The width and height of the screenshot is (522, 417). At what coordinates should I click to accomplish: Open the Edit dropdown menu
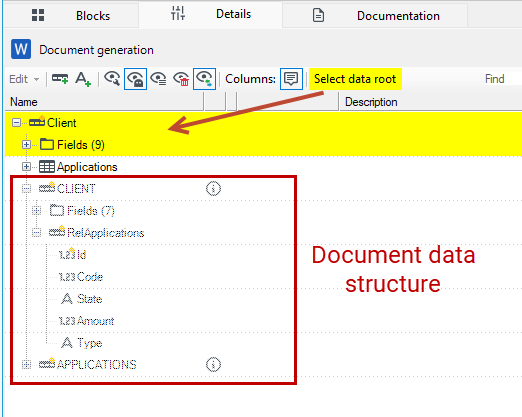point(24,79)
